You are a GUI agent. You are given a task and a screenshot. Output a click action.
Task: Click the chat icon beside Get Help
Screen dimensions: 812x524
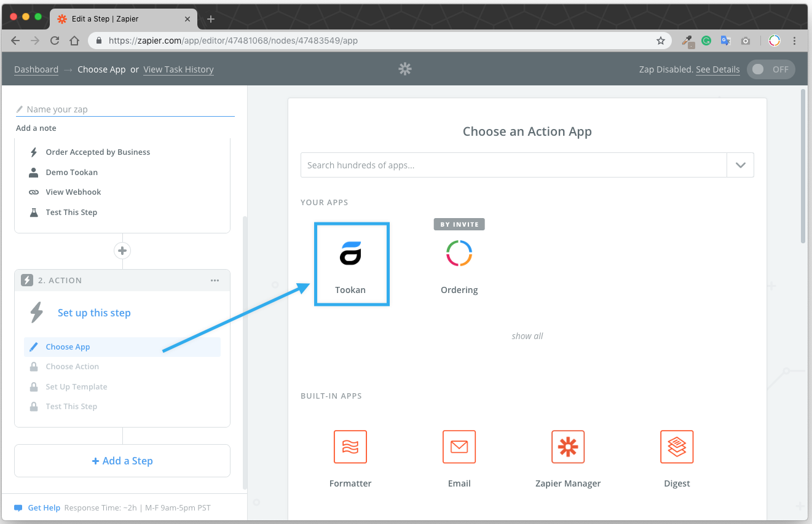coord(18,508)
